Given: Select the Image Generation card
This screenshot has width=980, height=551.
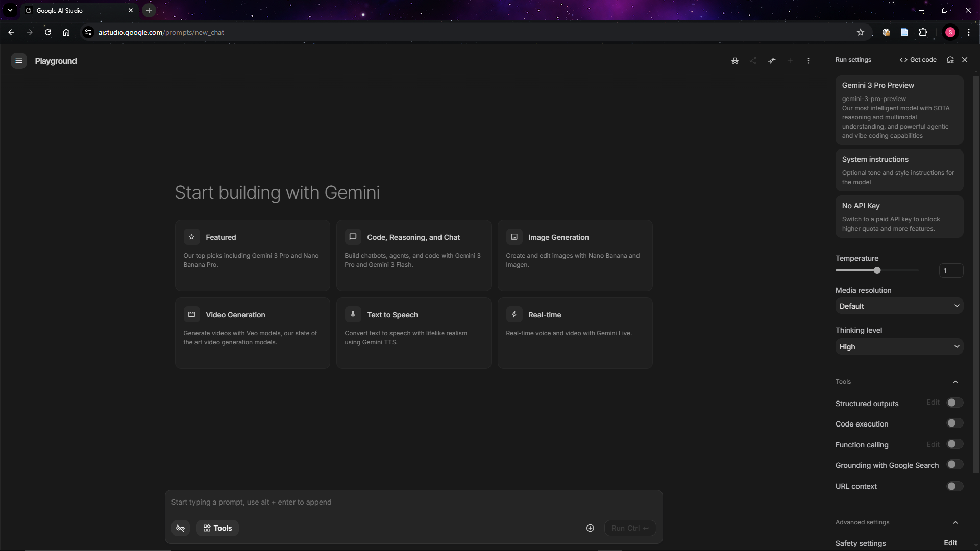Looking at the screenshot, I should click(x=575, y=255).
